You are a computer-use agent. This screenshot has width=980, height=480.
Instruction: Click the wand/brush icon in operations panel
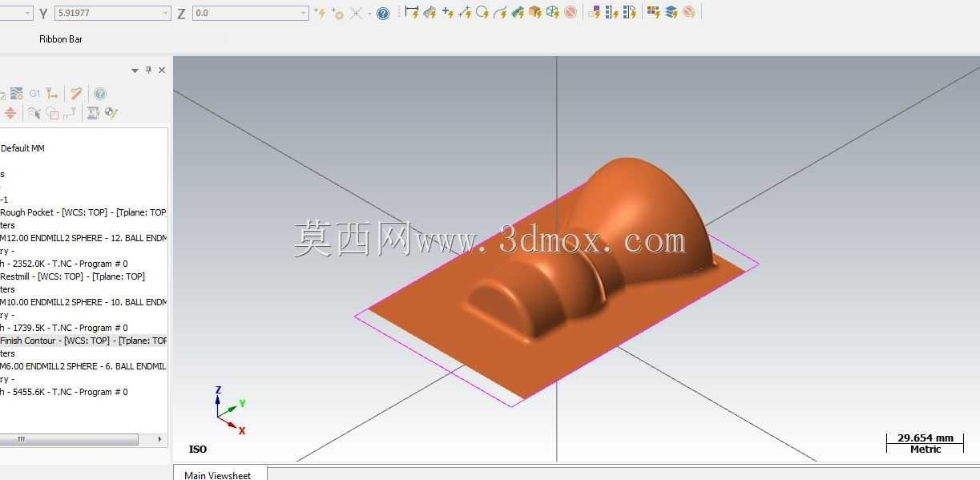pyautogui.click(x=76, y=94)
